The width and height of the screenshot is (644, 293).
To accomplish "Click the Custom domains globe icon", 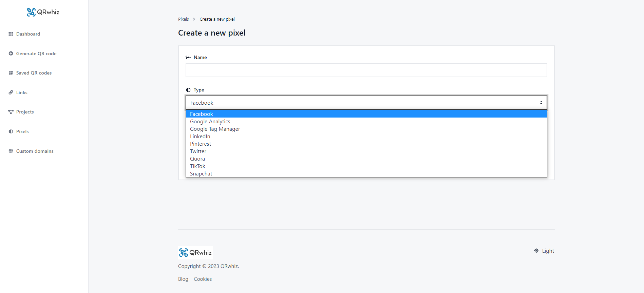I will coord(11,151).
